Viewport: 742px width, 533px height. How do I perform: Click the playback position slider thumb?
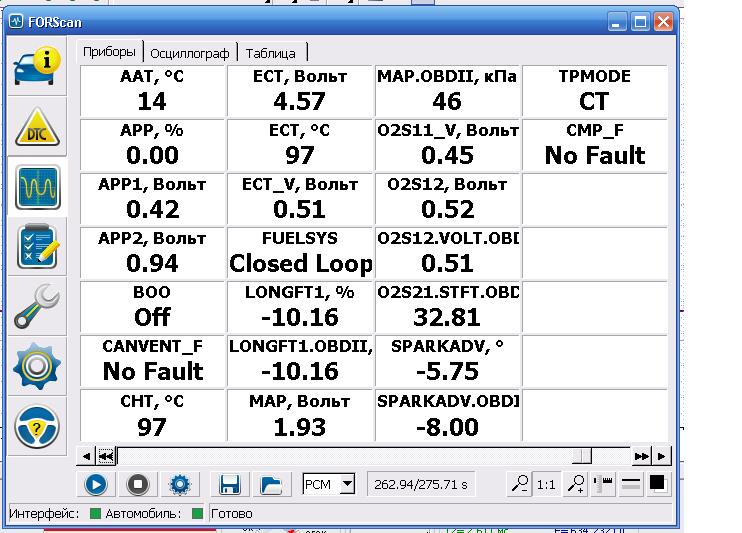582,456
